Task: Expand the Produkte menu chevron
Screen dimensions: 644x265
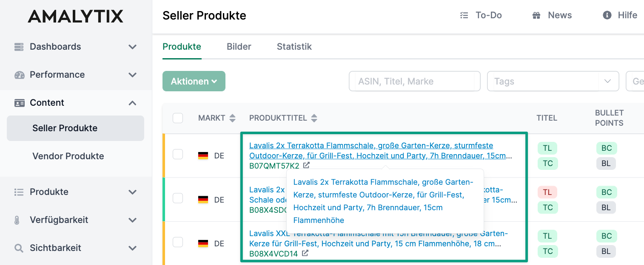Action: coord(133,192)
